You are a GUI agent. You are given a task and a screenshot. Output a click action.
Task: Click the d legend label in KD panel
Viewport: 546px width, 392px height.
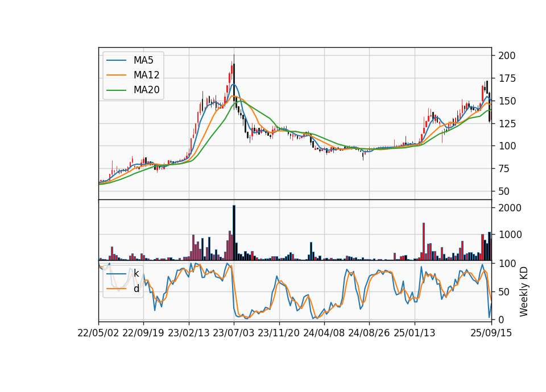[136, 289]
